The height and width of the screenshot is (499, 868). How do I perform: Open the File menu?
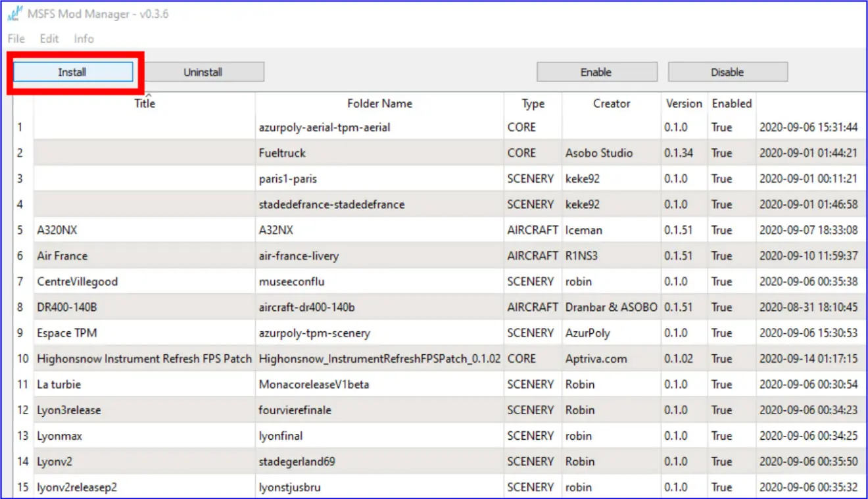tap(15, 39)
